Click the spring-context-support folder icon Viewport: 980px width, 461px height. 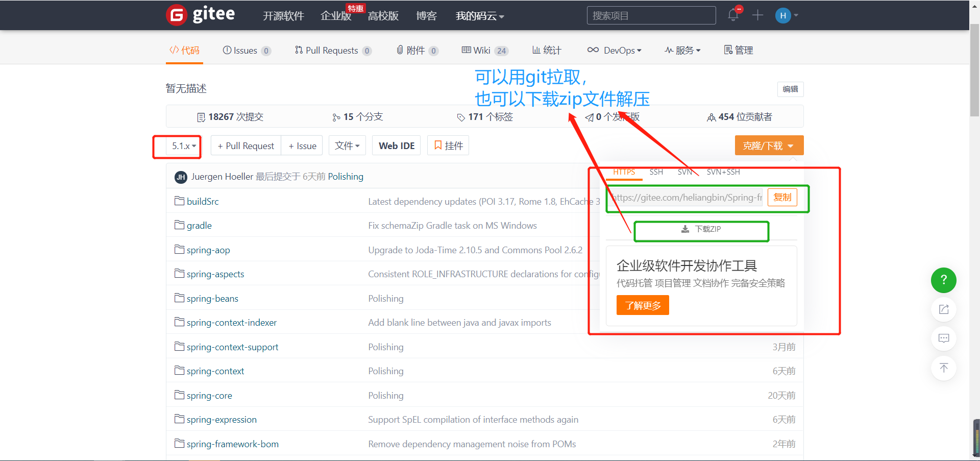point(179,346)
